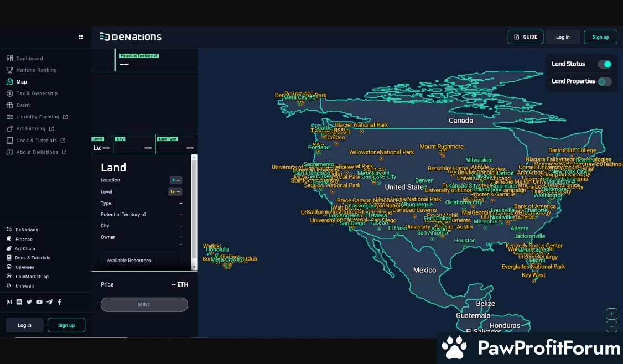623x364 pixels.
Task: Select Glacier National Park map label
Action: click(x=361, y=125)
